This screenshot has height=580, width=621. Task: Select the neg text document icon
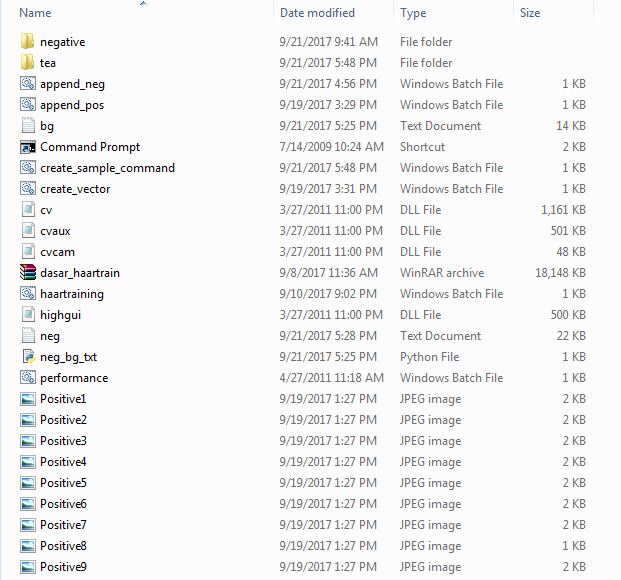(x=28, y=335)
